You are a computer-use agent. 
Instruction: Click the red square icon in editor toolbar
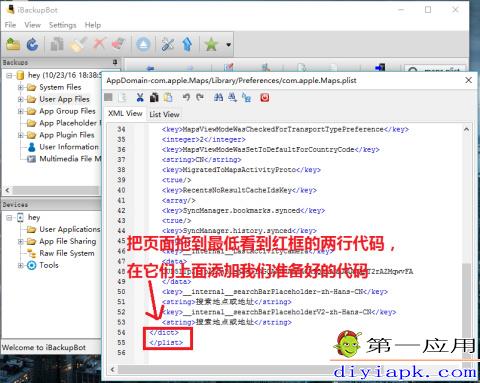(265, 97)
